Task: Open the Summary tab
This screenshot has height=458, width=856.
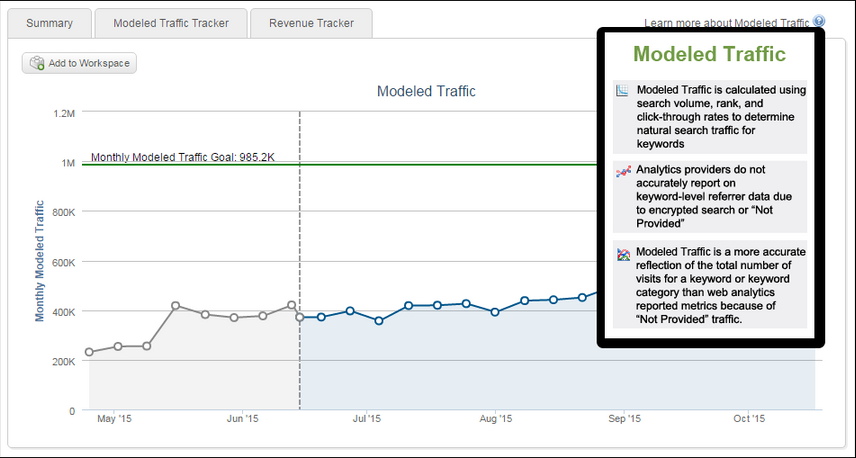Action: (49, 23)
